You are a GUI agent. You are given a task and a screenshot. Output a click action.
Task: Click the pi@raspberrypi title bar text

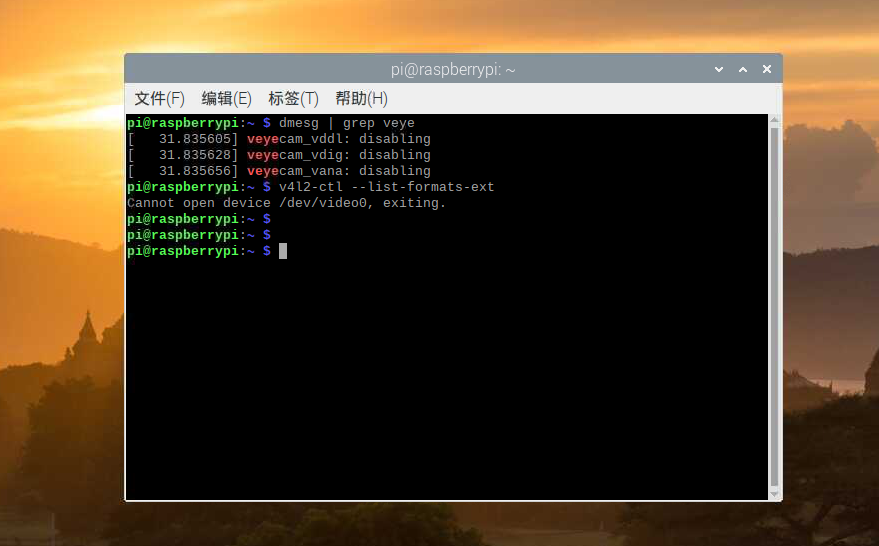point(453,69)
